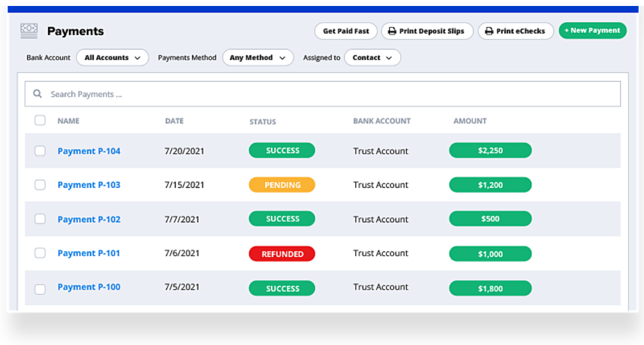Toggle the select-all checkbox in table header
The height and width of the screenshot is (345, 644).
pyautogui.click(x=40, y=120)
